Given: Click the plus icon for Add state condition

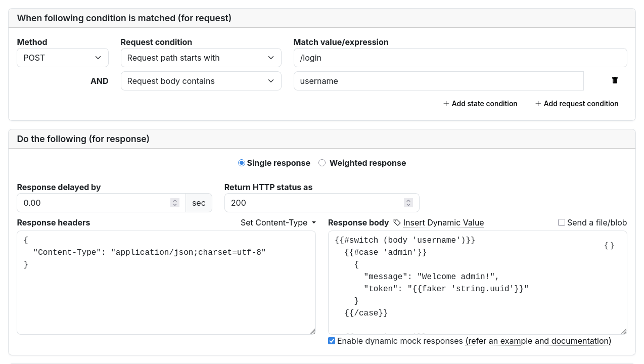Looking at the screenshot, I should tap(446, 104).
